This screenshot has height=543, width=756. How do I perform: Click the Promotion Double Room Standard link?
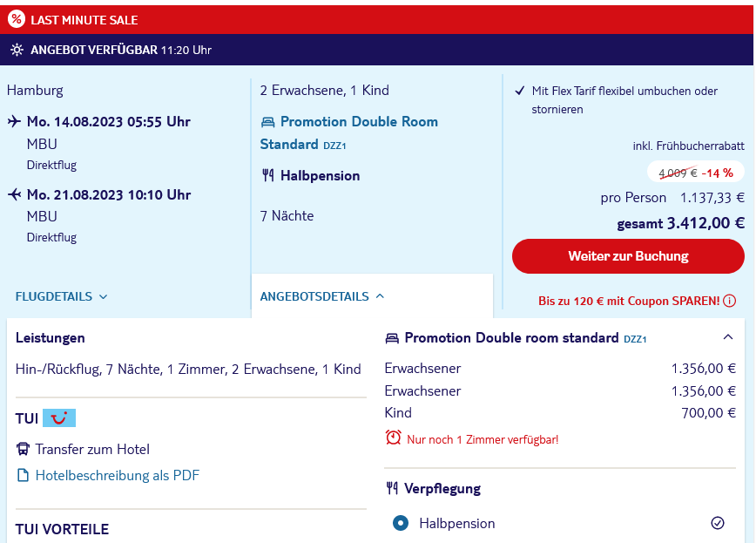349,132
